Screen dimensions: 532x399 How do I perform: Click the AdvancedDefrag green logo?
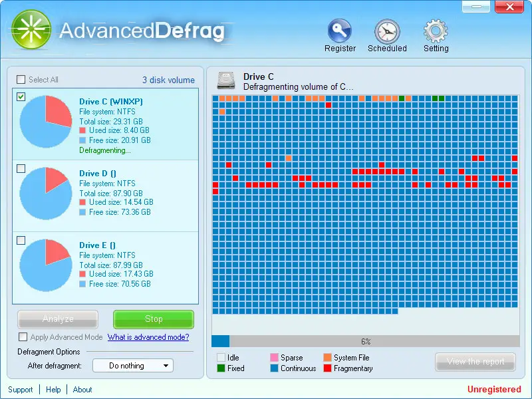pos(31,29)
